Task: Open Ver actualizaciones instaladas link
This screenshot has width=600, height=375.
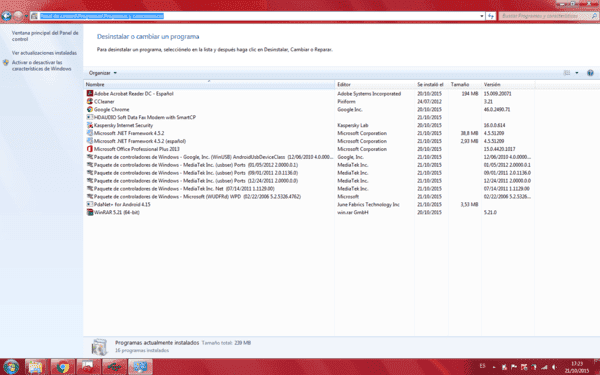Action: 44,53
